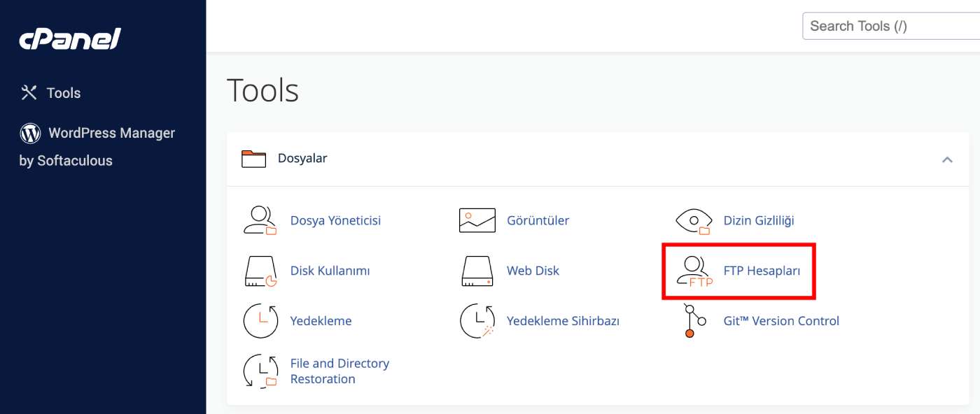The width and height of the screenshot is (980, 414).
Task: Open WordPress Manager by Softaculous
Action: [x=97, y=147]
